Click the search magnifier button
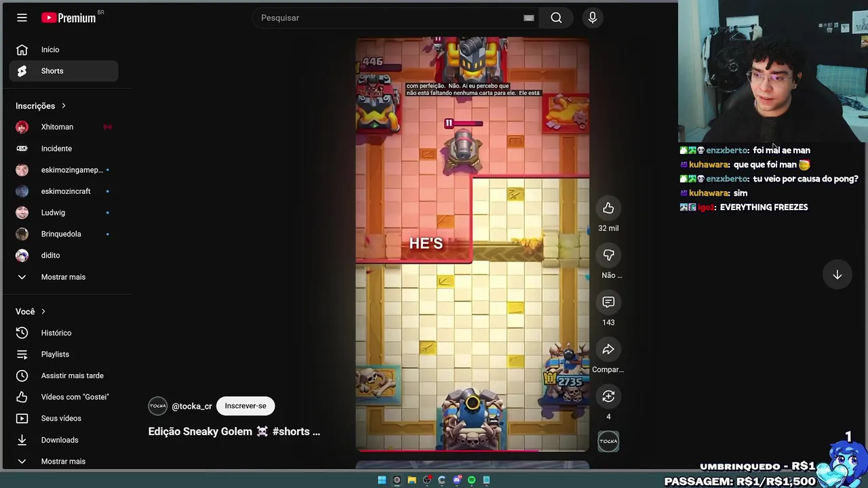The image size is (868, 488). [556, 18]
